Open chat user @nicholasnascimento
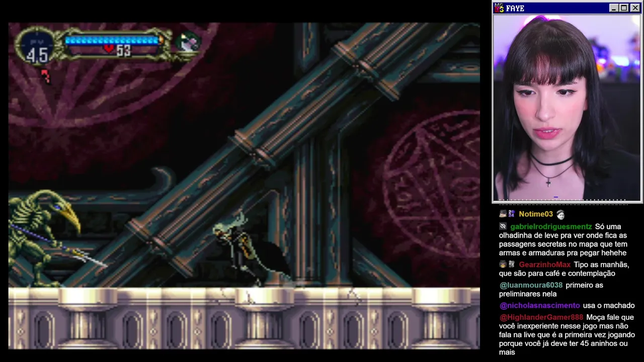Screen dimensions: 644x362 (540, 306)
